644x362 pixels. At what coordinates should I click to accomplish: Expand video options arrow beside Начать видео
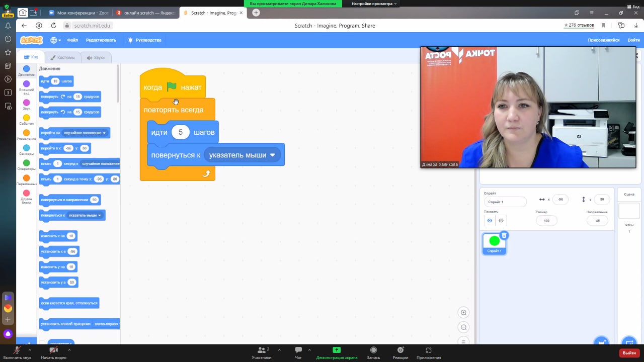pos(69,349)
